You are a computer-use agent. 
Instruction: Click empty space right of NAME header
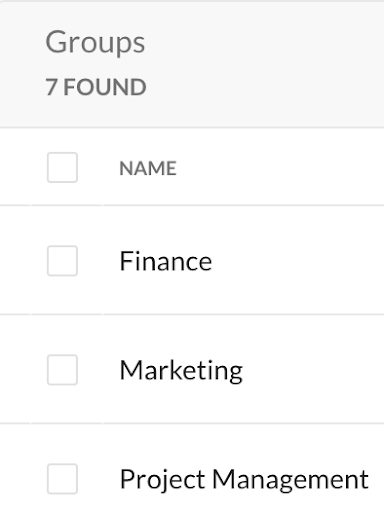280,167
